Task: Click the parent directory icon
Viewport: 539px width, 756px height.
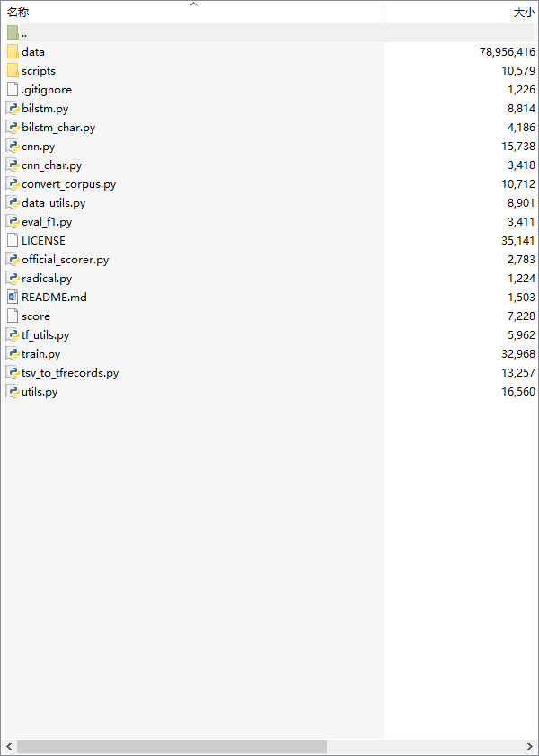Action: tap(13, 33)
